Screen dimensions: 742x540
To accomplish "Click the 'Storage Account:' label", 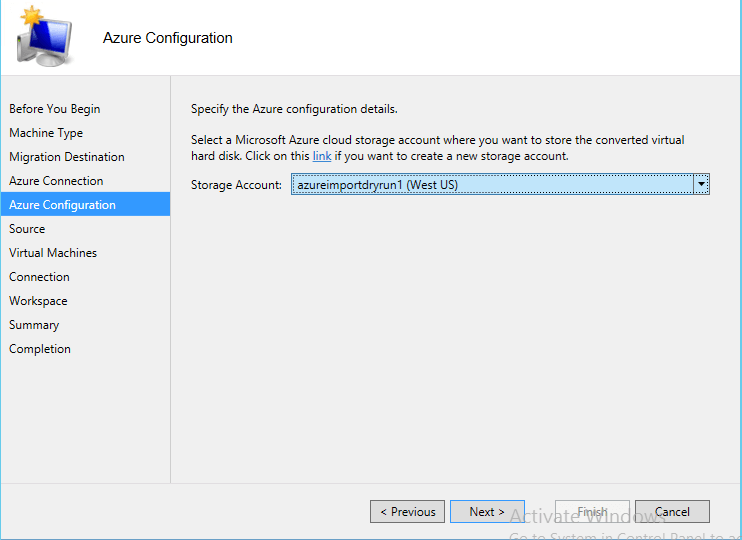I will [x=236, y=185].
